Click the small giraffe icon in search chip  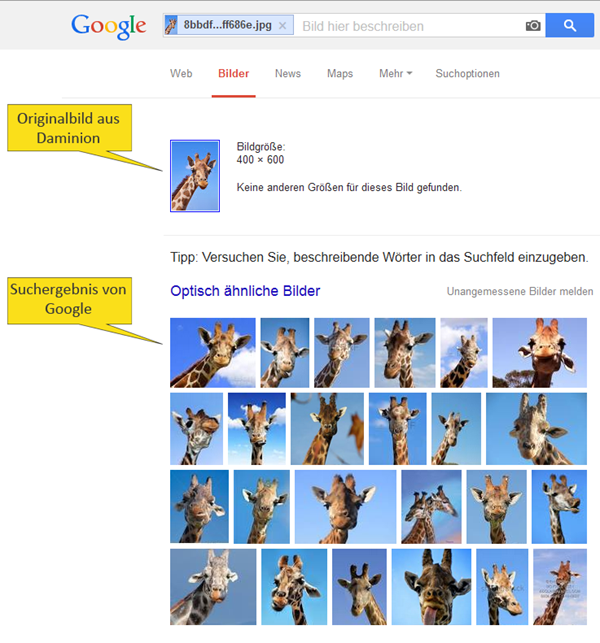[x=171, y=25]
